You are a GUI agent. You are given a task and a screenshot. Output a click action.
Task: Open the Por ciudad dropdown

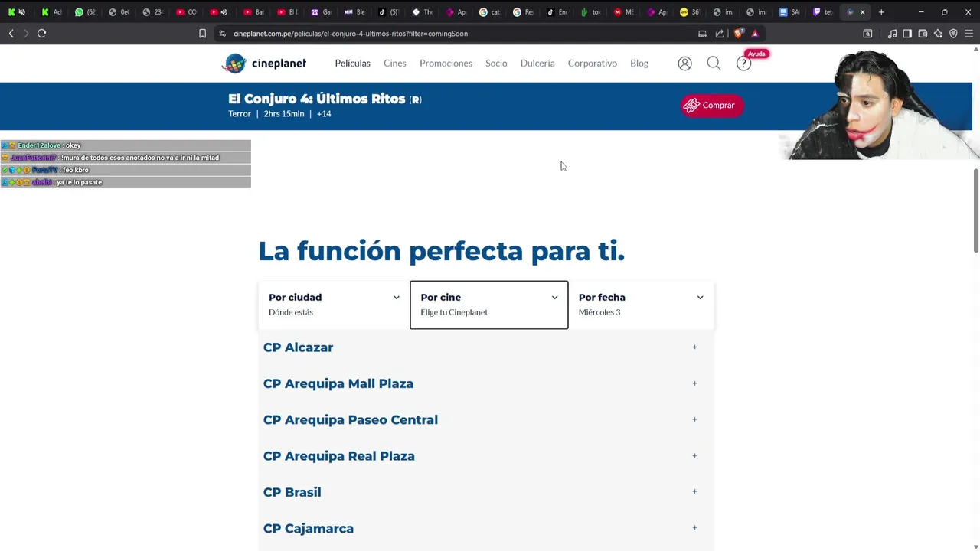point(334,305)
